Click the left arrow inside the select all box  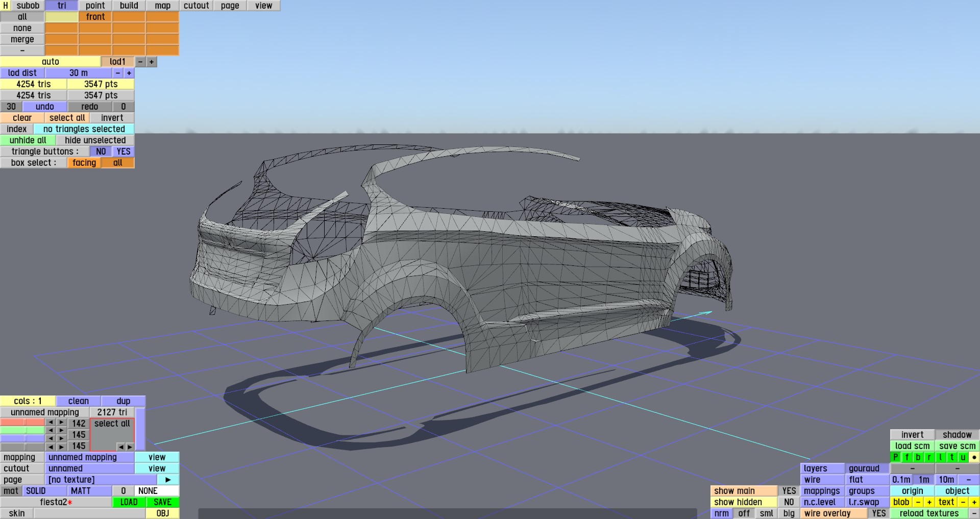tap(121, 447)
